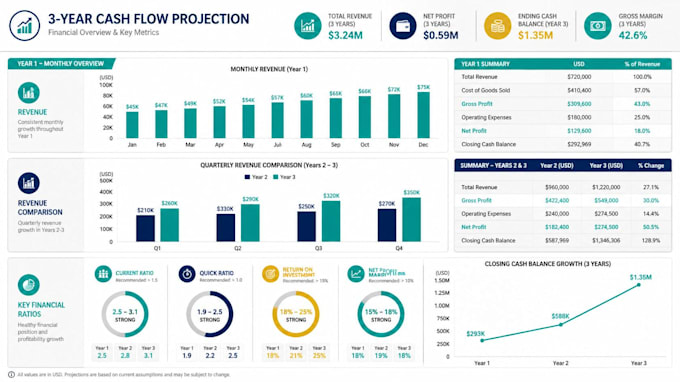The width and height of the screenshot is (680, 382).
Task: Click the December $75K revenue bar
Action: [423, 115]
